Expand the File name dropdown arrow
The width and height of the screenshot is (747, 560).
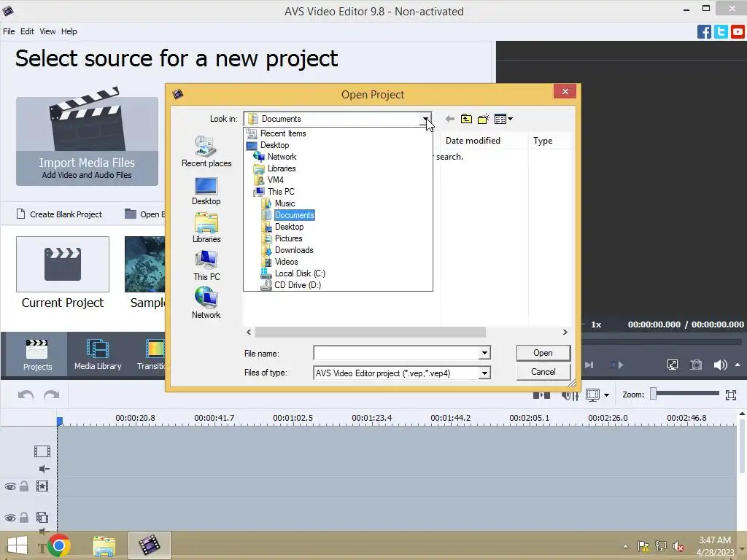point(484,353)
